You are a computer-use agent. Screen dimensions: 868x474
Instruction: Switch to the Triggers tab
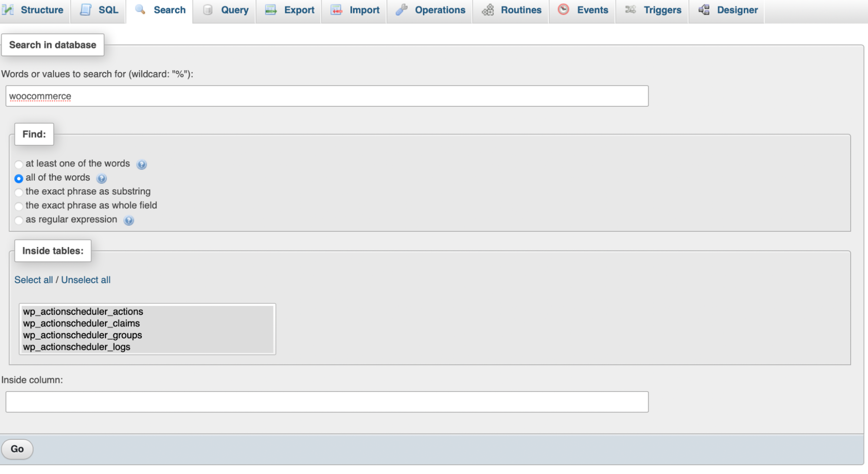(x=659, y=10)
